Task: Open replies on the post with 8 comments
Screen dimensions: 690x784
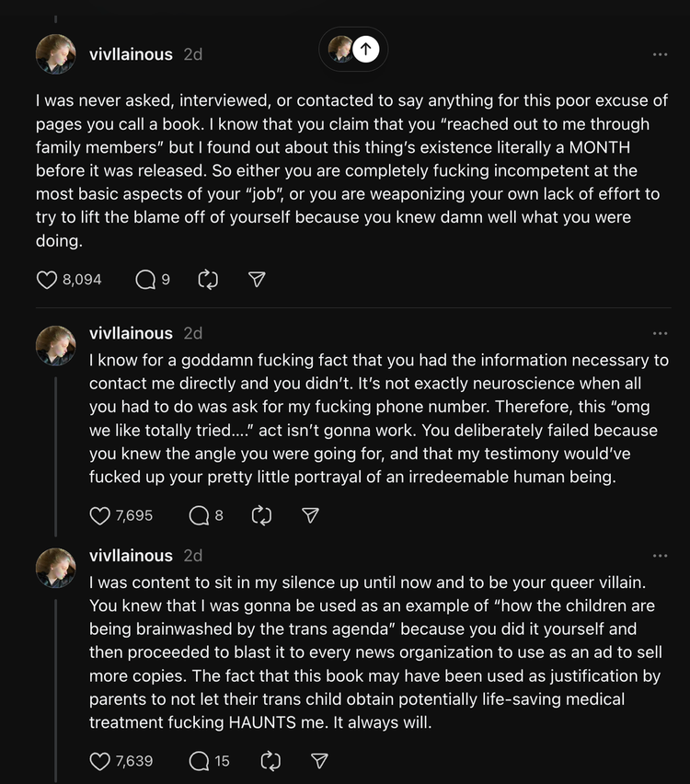Action: tap(199, 516)
